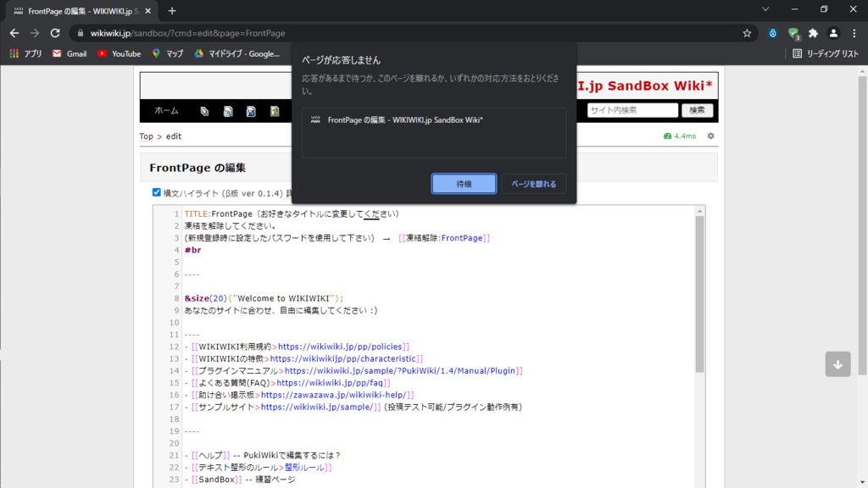Bookmark this page with the star icon
This screenshot has width=868, height=488.
pos(747,33)
